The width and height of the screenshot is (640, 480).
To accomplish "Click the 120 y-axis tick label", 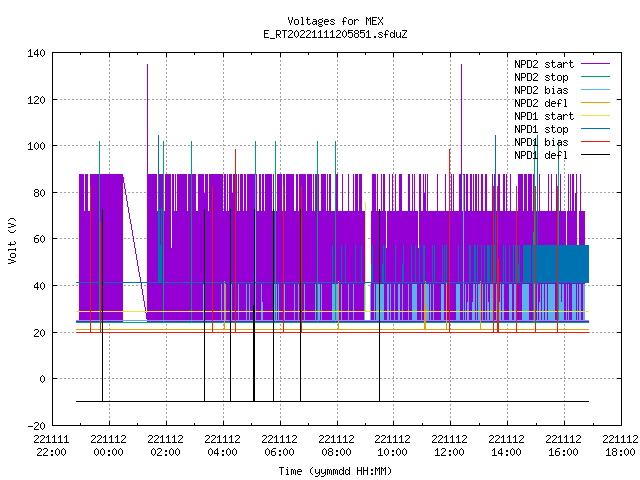I will pyautogui.click(x=36, y=100).
